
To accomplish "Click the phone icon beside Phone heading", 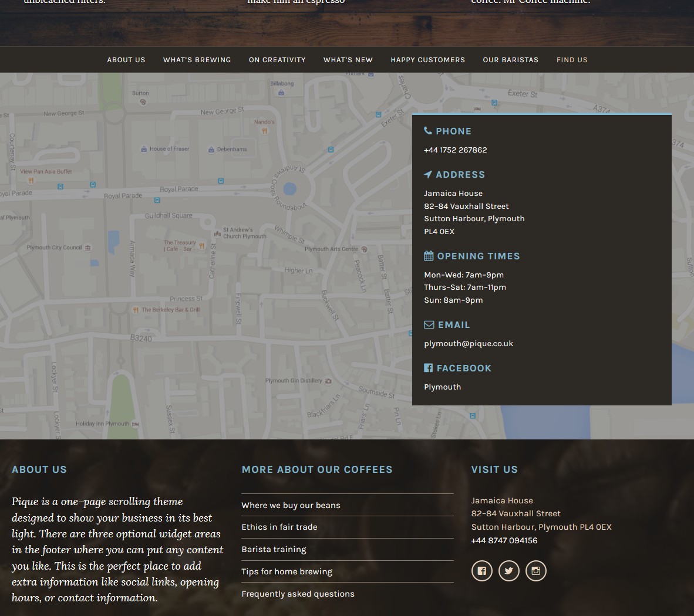I will pyautogui.click(x=428, y=131).
